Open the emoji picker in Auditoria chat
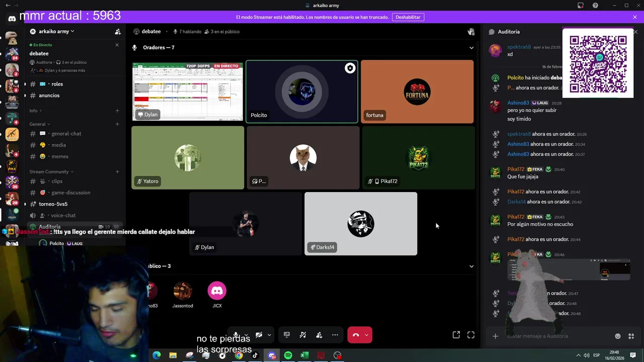Screen dimensions: 644x362 click(618, 336)
